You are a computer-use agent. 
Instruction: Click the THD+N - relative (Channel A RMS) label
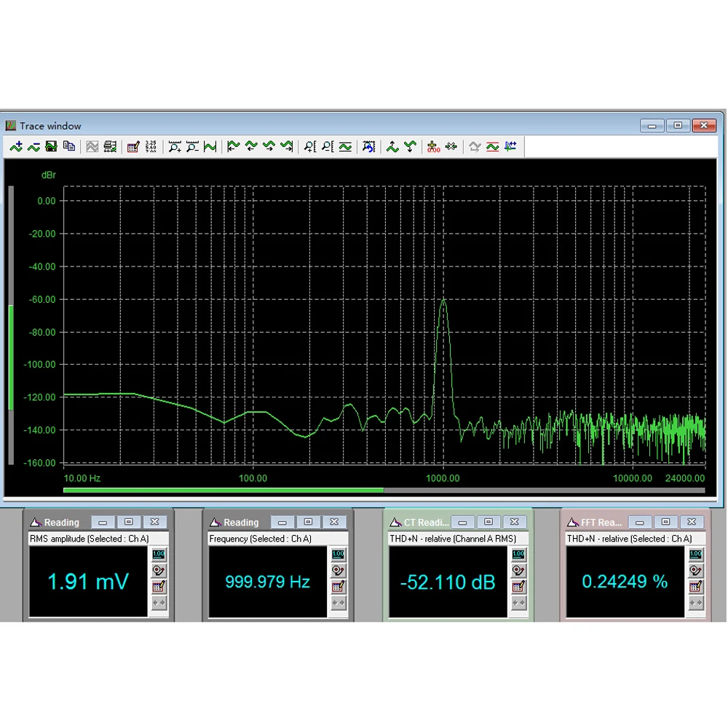(453, 539)
